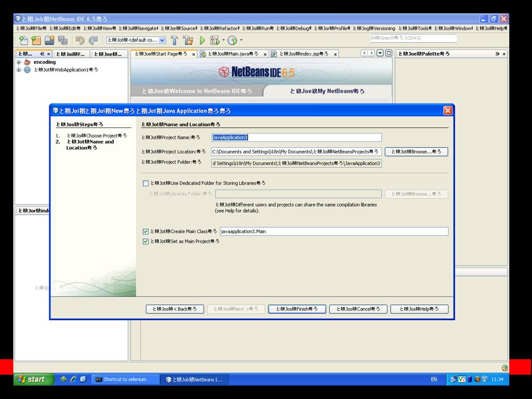This screenshot has width=532, height=399.
Task: Close the index.jsp editor tab
Action: pyautogui.click(x=335, y=54)
